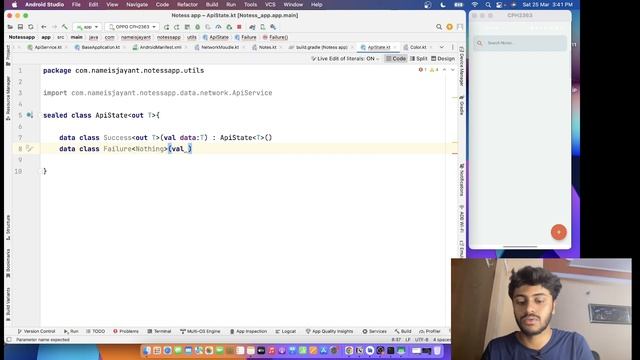Go to next highlighted error arrow

click(452, 70)
